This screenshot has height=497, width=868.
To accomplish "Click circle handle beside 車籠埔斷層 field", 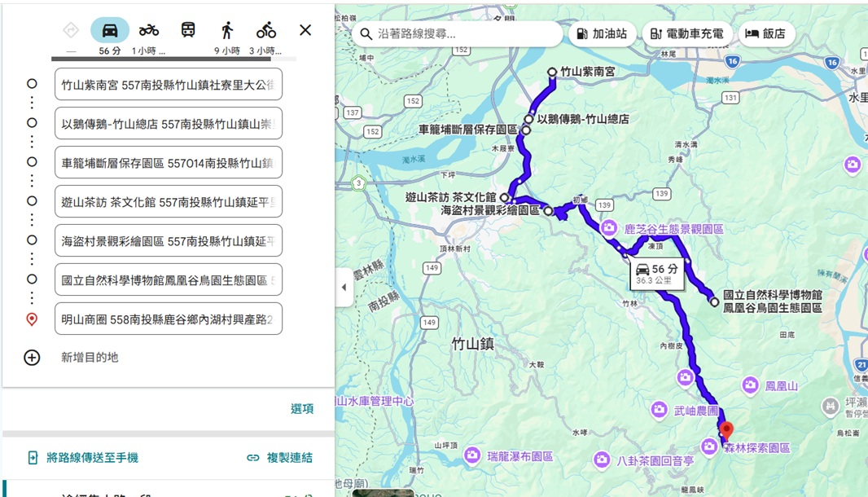I will click(32, 162).
